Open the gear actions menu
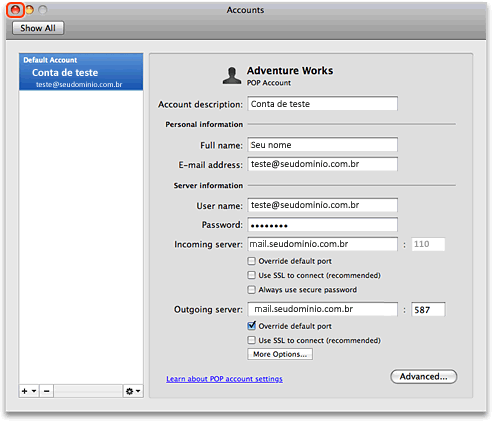 133,391
